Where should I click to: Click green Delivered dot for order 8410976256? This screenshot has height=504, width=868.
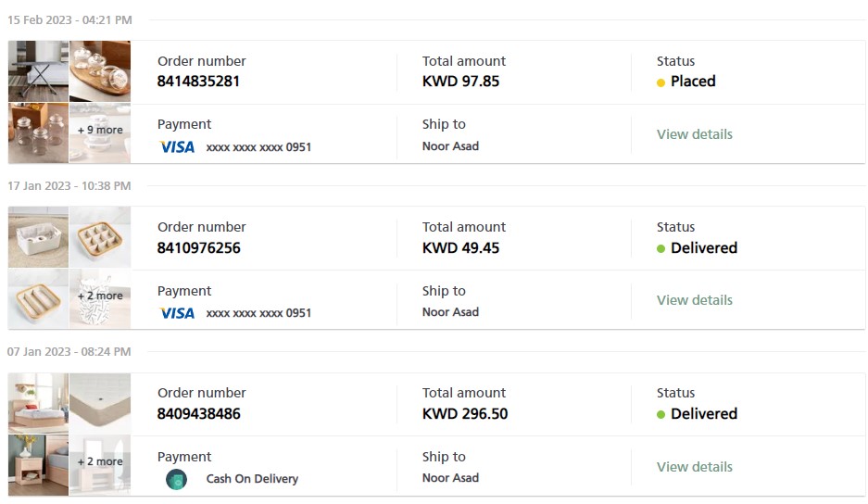(x=660, y=248)
